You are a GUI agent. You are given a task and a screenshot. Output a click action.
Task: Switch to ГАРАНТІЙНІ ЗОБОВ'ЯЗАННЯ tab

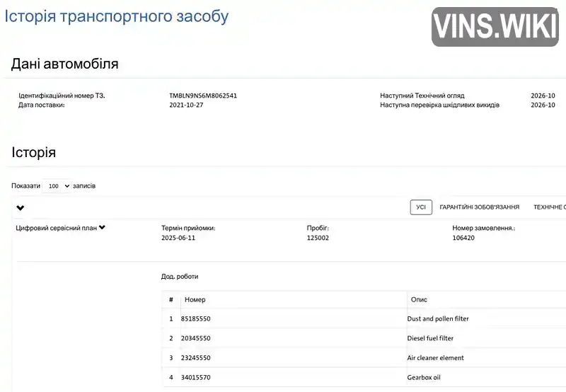(x=479, y=207)
